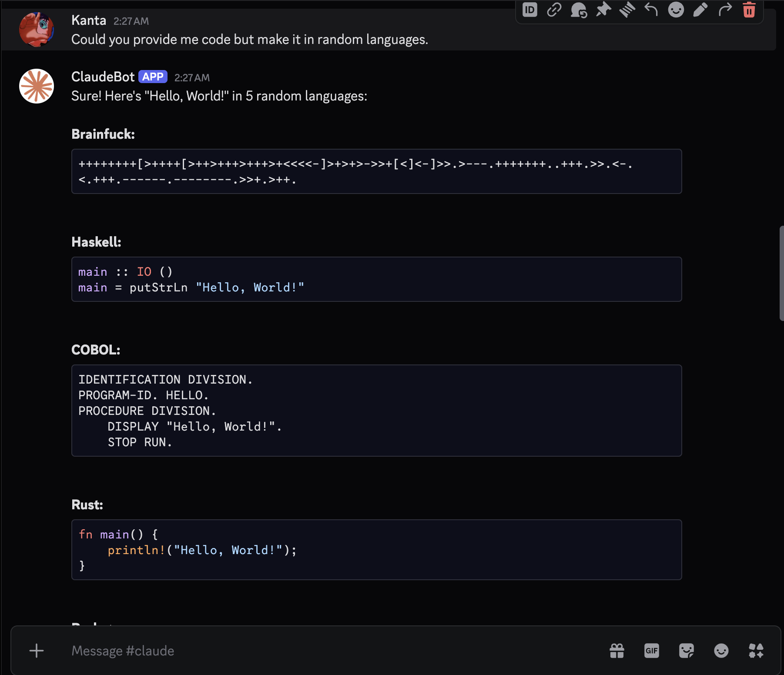Open the GIF picker
784x675 pixels.
652,651
